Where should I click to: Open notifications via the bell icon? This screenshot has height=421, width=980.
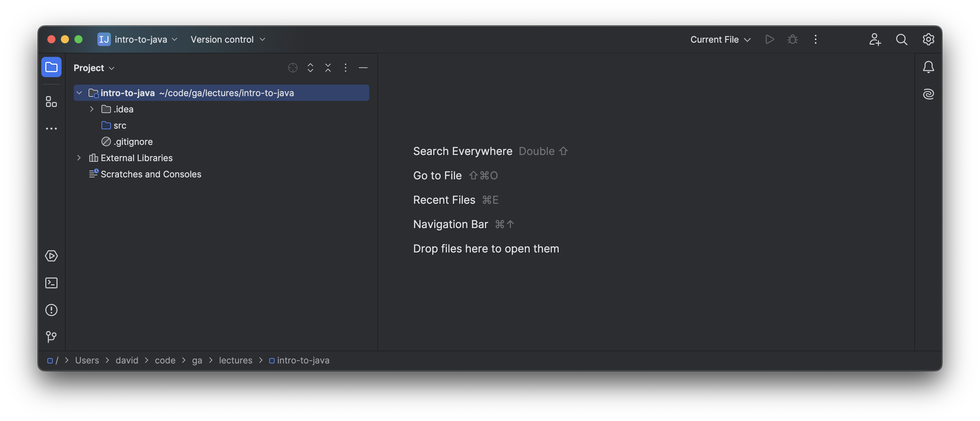tap(928, 67)
